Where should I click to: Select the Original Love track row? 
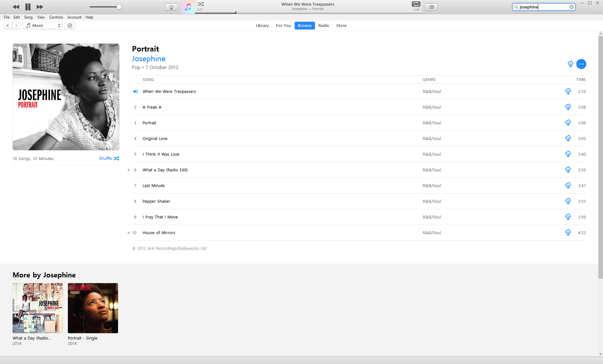359,139
